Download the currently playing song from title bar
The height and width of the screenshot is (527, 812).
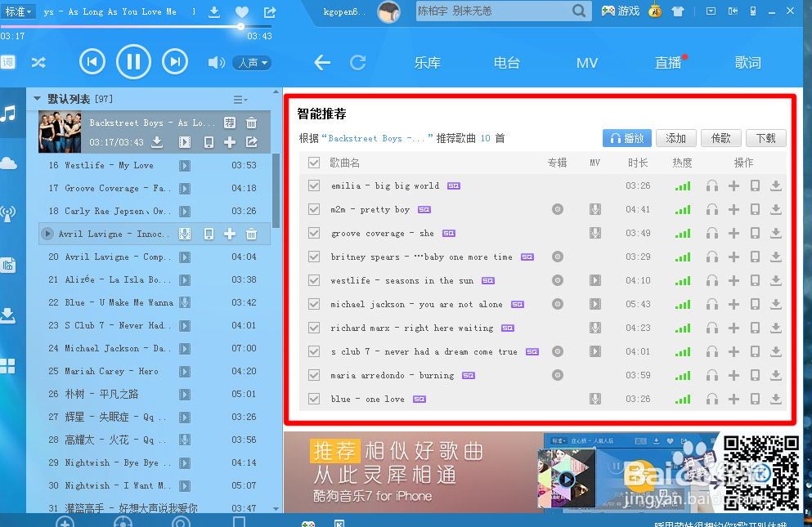click(214, 12)
